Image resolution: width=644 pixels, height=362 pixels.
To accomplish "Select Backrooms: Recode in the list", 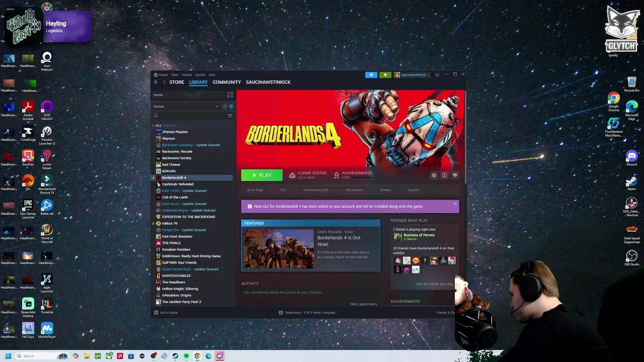I will tap(177, 151).
